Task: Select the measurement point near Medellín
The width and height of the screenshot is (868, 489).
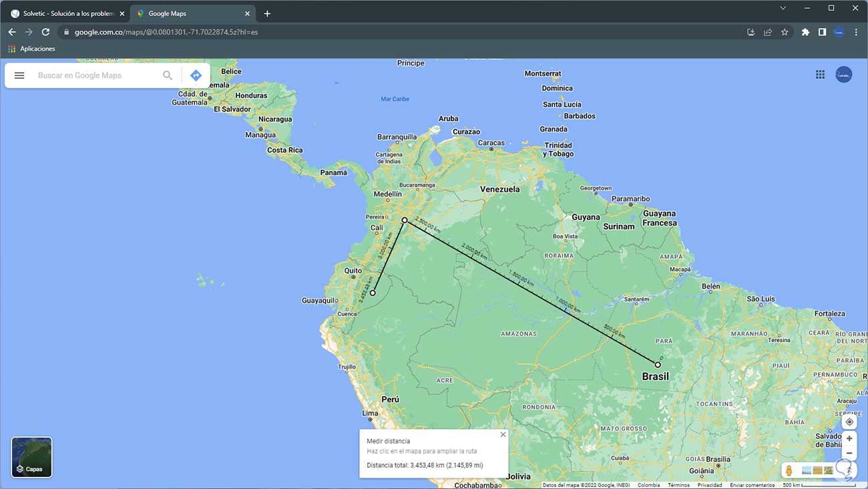Action: [x=405, y=220]
